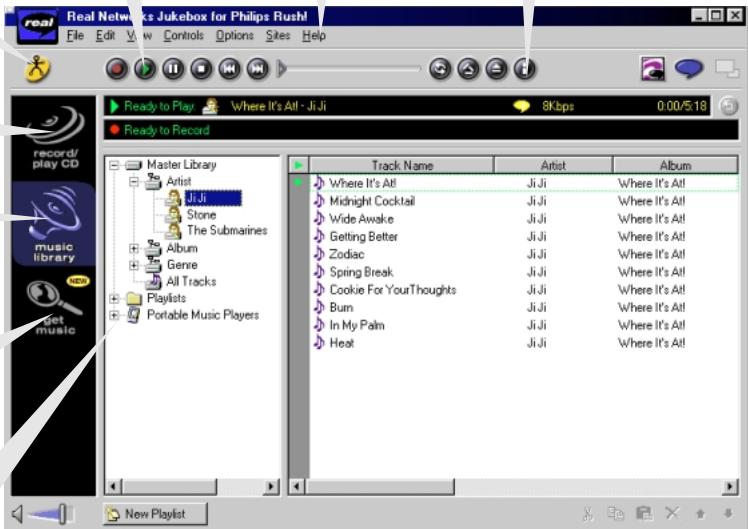This screenshot has height=529, width=748.
Task: Stop playback with the Stop button
Action: (x=201, y=69)
